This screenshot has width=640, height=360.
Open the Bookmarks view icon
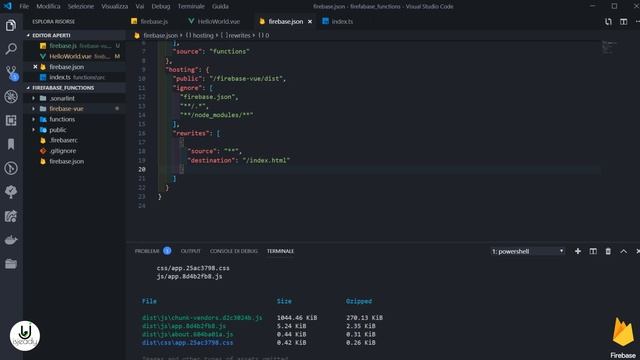pos(11,144)
